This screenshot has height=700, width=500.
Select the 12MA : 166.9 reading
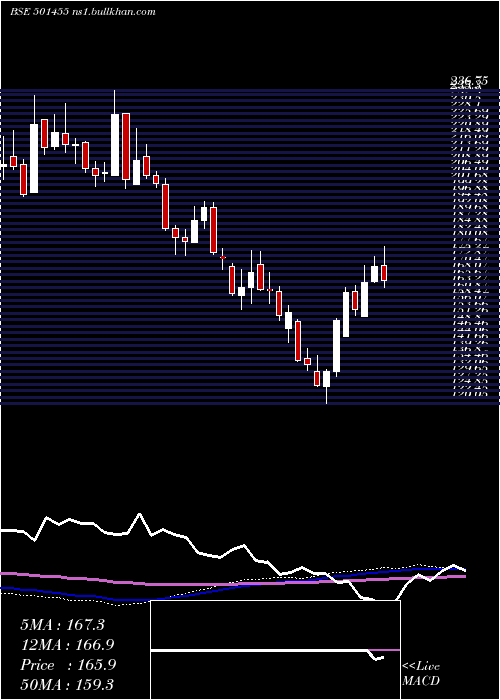pyautogui.click(x=67, y=645)
